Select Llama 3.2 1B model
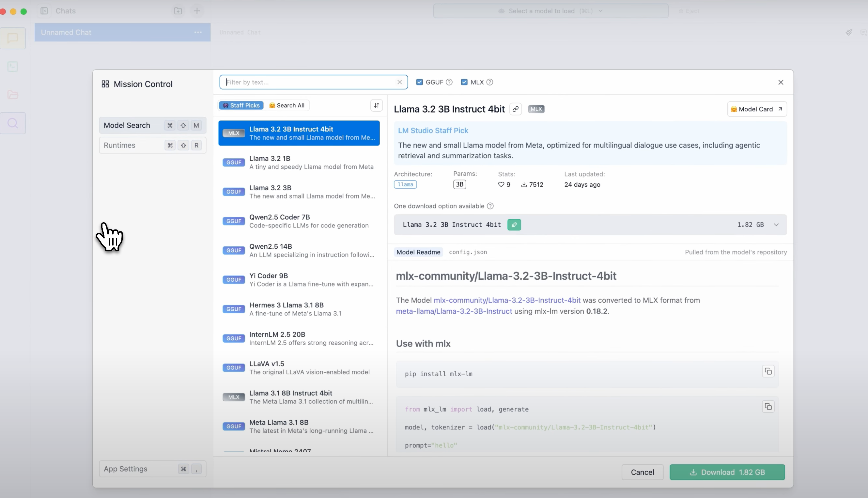This screenshot has height=498, width=868. (x=299, y=163)
